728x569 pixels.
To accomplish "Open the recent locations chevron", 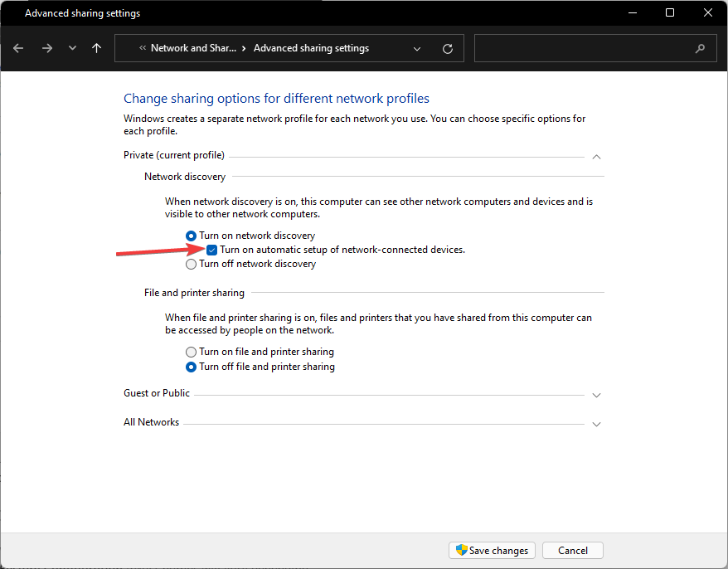I will pos(72,48).
